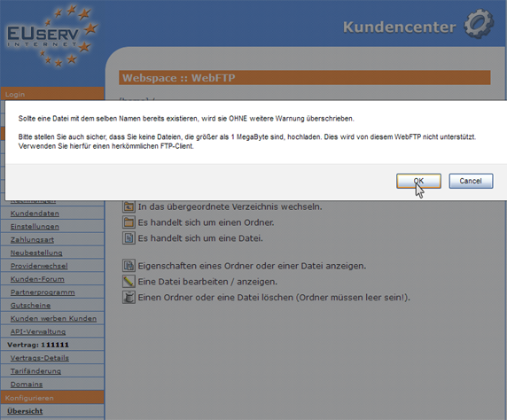Click text 'In das übergeordnete Verzeichnis wechseln.'

230,207
